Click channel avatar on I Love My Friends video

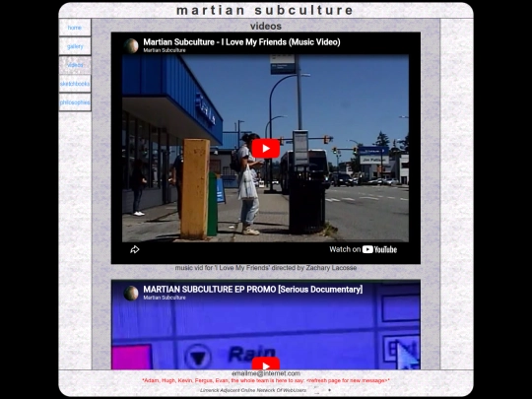pos(131,45)
